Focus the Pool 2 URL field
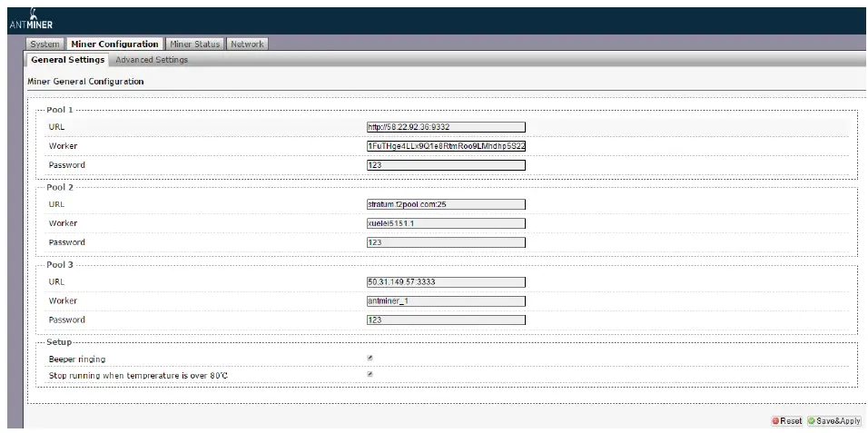Screen dimensions: 868x433 click(446, 204)
